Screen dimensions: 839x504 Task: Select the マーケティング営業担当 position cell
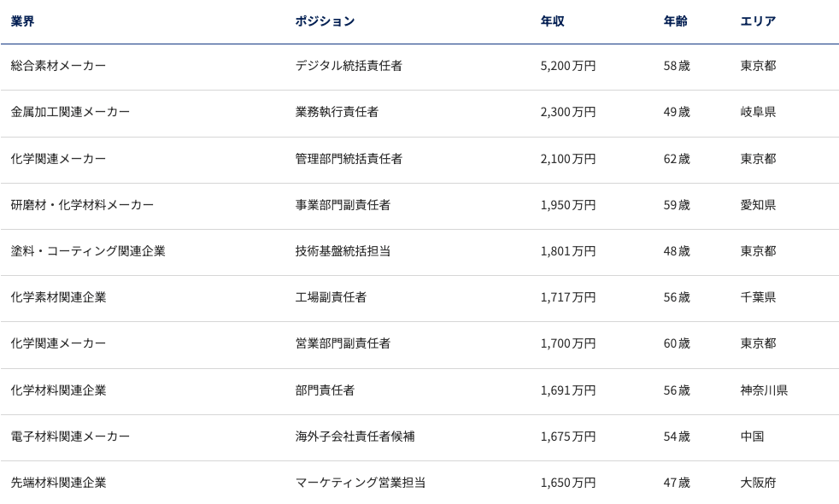tap(361, 483)
